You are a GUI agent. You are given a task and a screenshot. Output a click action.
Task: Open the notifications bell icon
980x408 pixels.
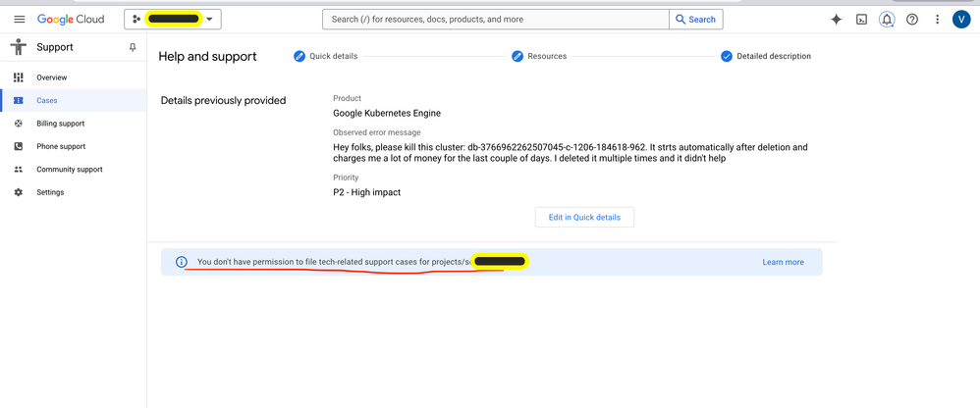(887, 20)
